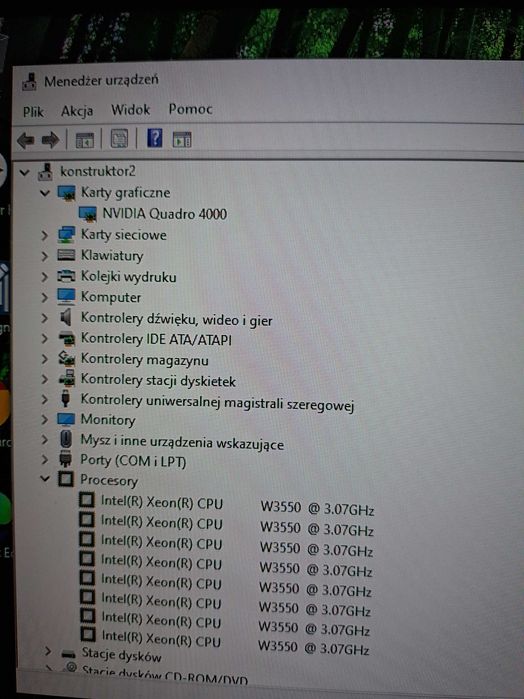Expand the Monitory category

pos(44,419)
